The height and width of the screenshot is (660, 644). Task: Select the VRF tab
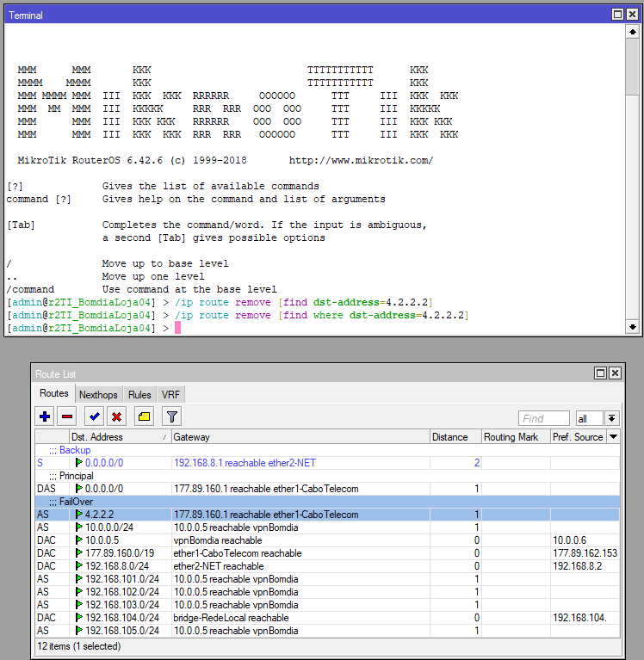tap(171, 394)
